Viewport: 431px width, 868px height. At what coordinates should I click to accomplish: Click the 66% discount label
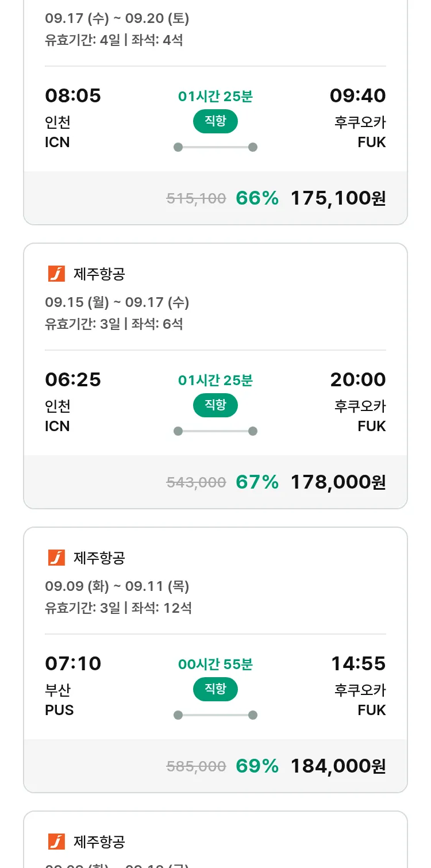point(257,198)
